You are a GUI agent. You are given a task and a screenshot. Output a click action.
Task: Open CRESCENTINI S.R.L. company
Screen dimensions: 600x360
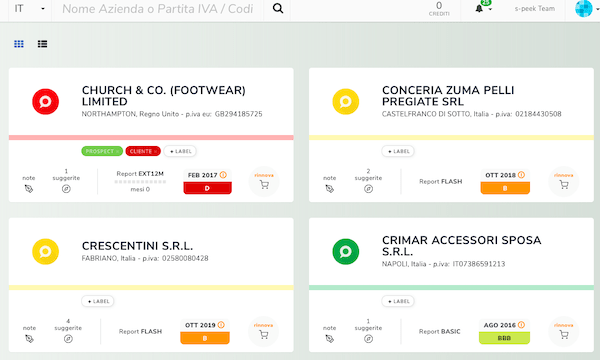pyautogui.click(x=137, y=246)
